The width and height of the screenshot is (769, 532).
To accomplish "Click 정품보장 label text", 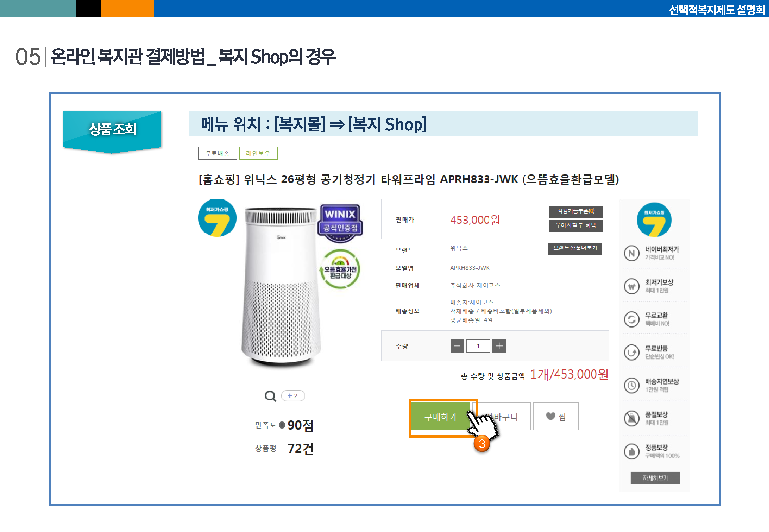I will click(x=657, y=448).
